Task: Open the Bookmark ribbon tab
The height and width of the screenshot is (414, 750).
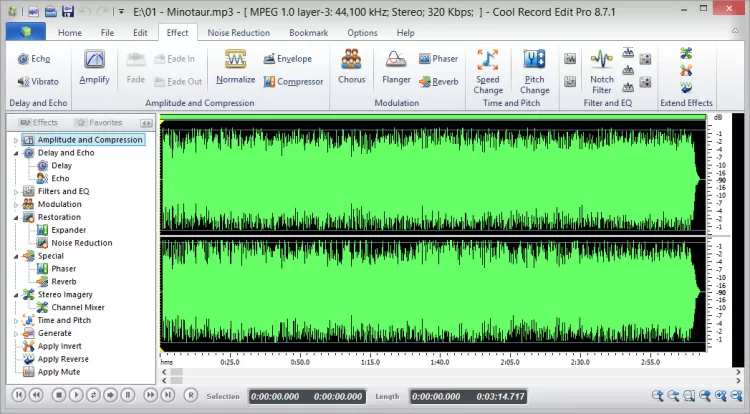Action: [x=309, y=33]
